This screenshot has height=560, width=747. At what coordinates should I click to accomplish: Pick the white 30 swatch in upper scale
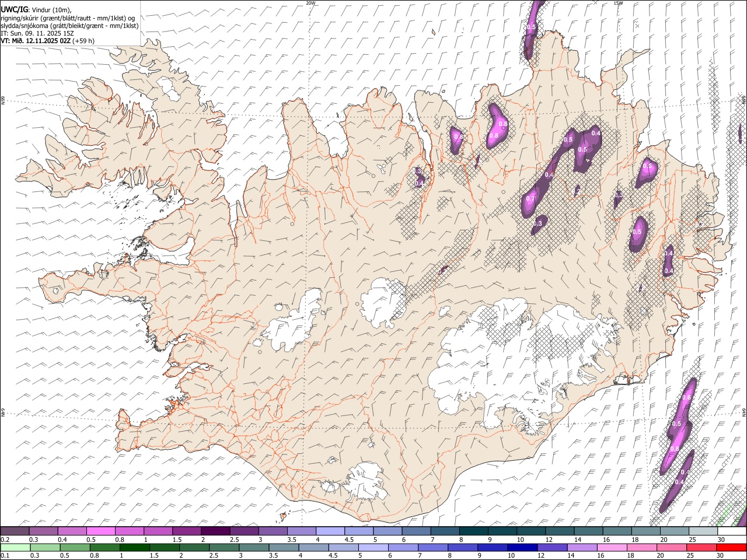[x=731, y=531]
